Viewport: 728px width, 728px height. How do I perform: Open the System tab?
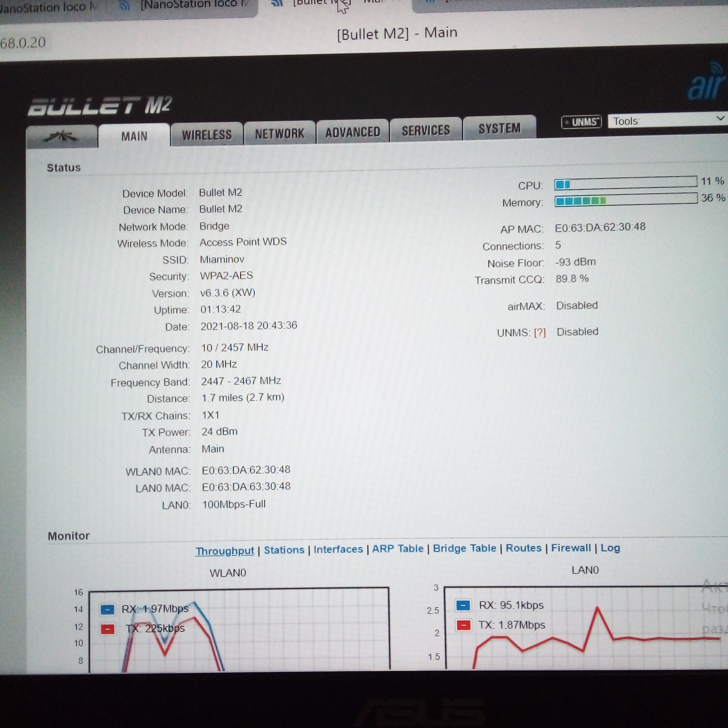pos(500,128)
